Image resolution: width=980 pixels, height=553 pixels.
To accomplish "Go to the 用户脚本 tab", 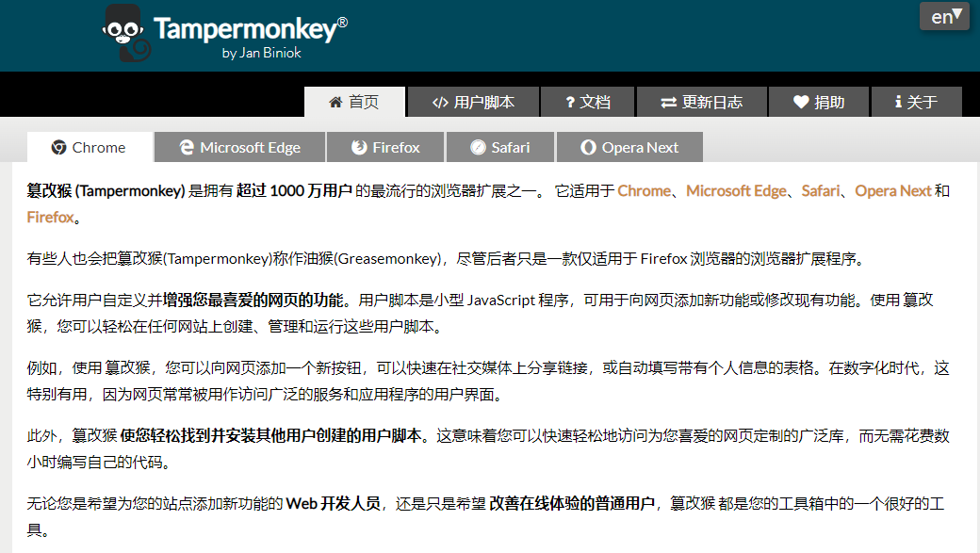I will point(473,102).
